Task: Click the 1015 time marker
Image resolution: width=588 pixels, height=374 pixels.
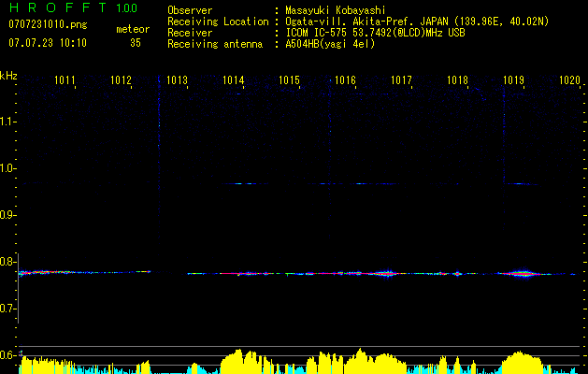Action: click(289, 80)
